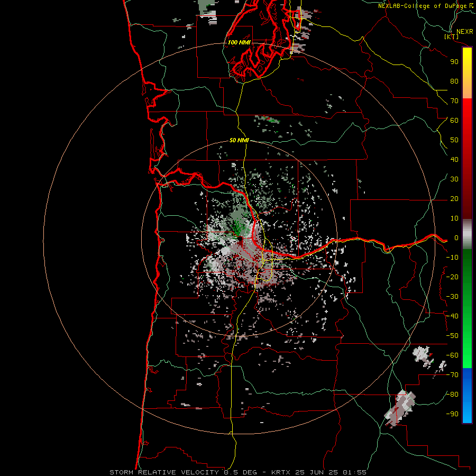
Task: Click the 100 NMI range ring label
Action: click(239, 42)
